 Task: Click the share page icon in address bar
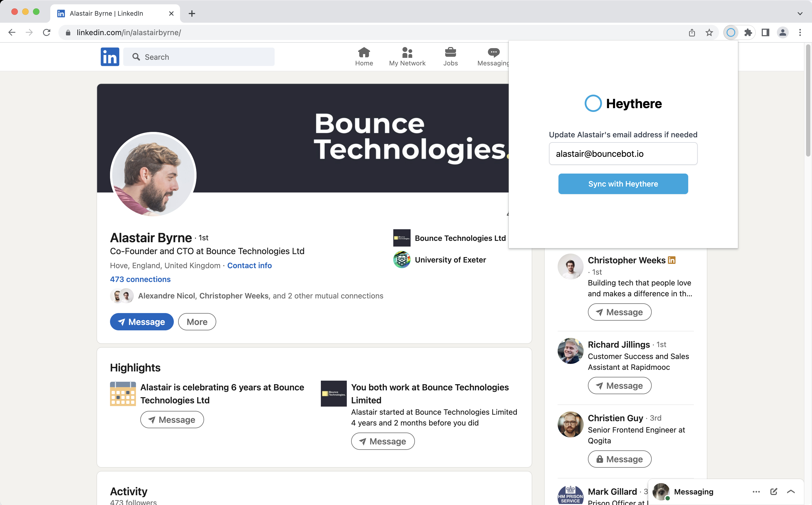coord(692,32)
